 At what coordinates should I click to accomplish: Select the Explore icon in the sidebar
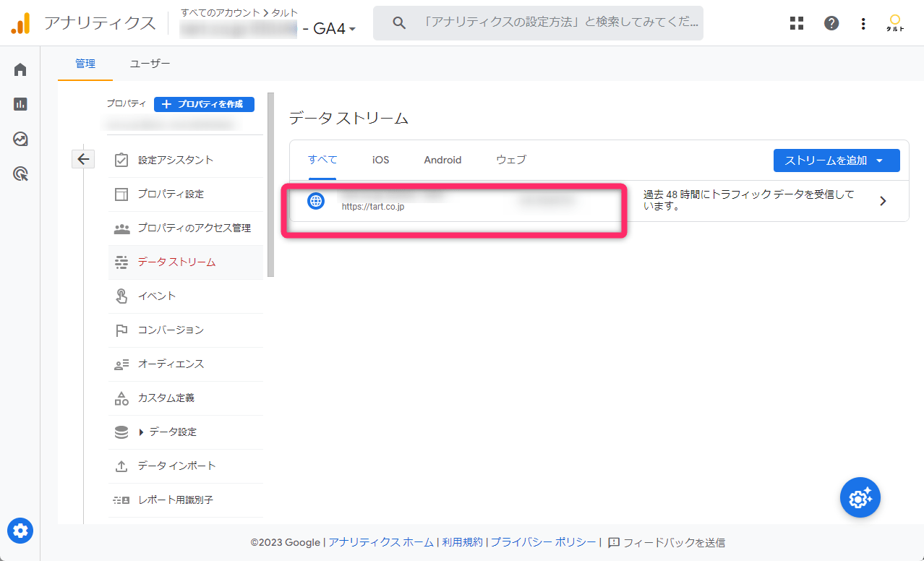[20, 138]
